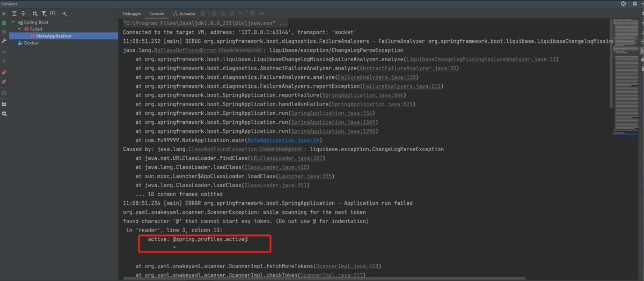The image size is (644, 281).
Task: Collapse the Spring Boot tree node
Action: [x=13, y=23]
